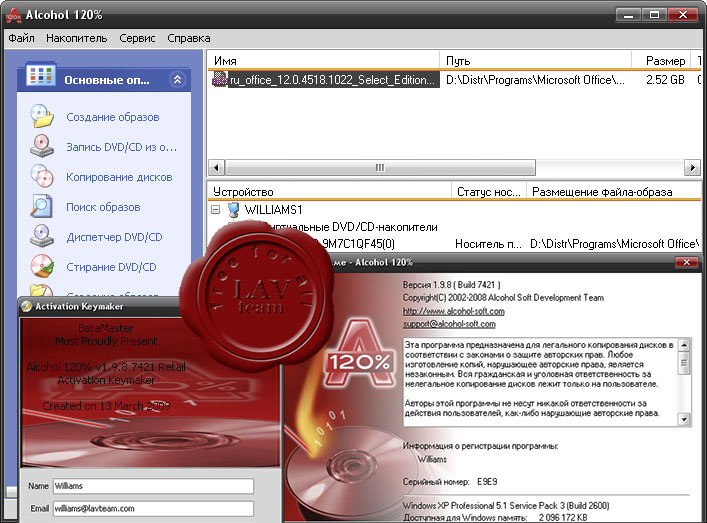This screenshot has width=707, height=523.
Task: Click the Alcohol 120% title bar app icon
Action: click(x=14, y=15)
